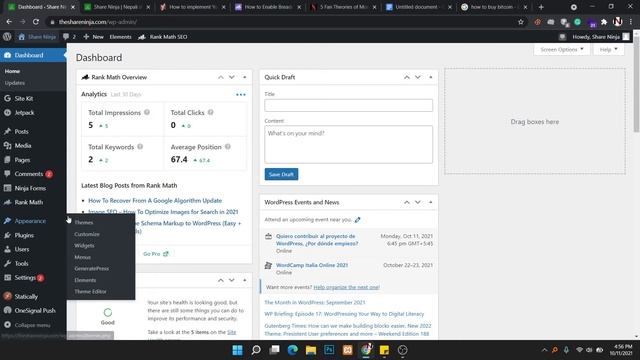Select Theme Editor in the Appearance flyout
This screenshot has width=640, height=360.
(90, 291)
